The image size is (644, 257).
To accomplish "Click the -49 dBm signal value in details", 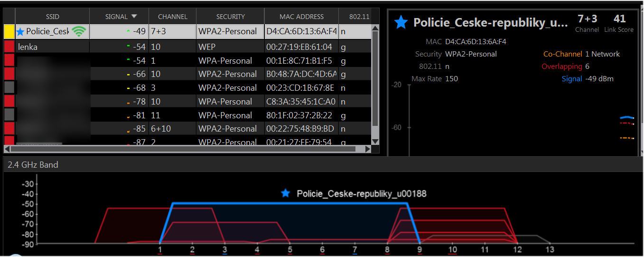I will [599, 79].
